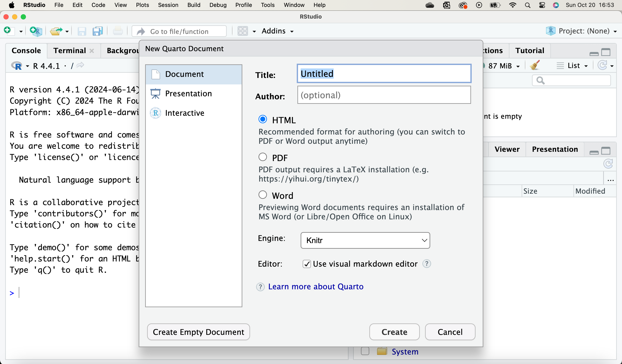Click the Create a Project icon
This screenshot has height=364, width=622.
tap(36, 31)
